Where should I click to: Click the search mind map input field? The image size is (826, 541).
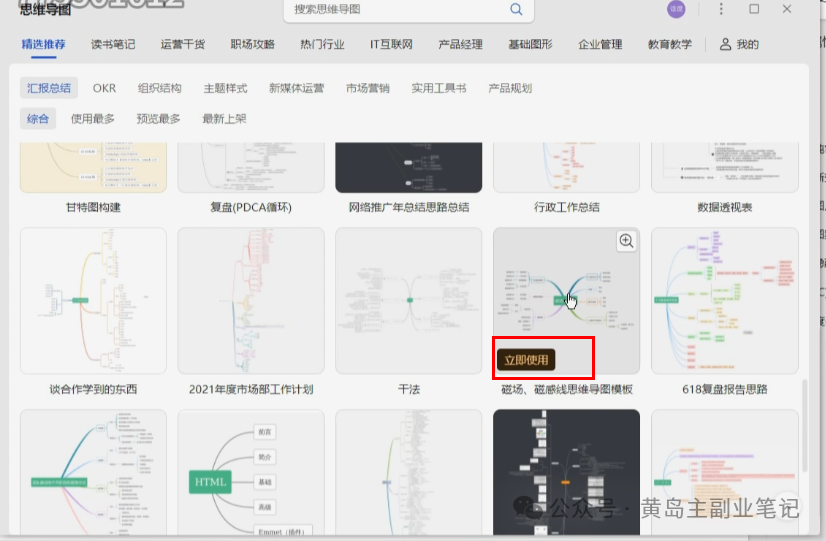point(398,9)
